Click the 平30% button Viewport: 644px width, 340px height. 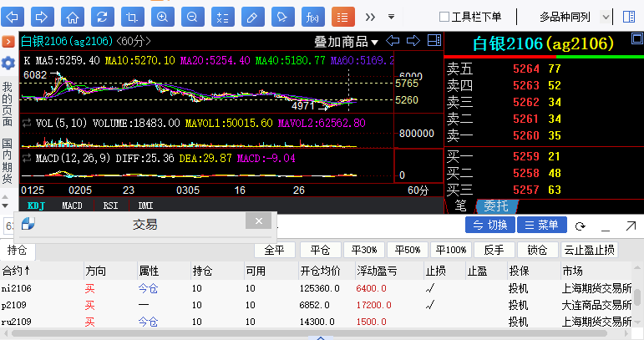(364, 250)
